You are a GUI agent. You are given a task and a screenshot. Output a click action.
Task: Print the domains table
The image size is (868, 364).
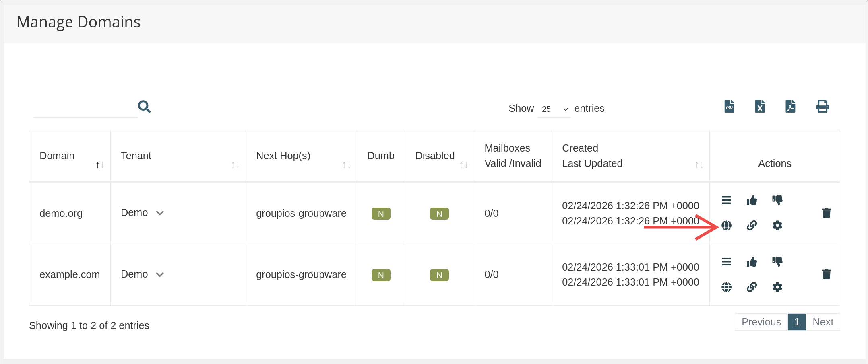point(822,107)
